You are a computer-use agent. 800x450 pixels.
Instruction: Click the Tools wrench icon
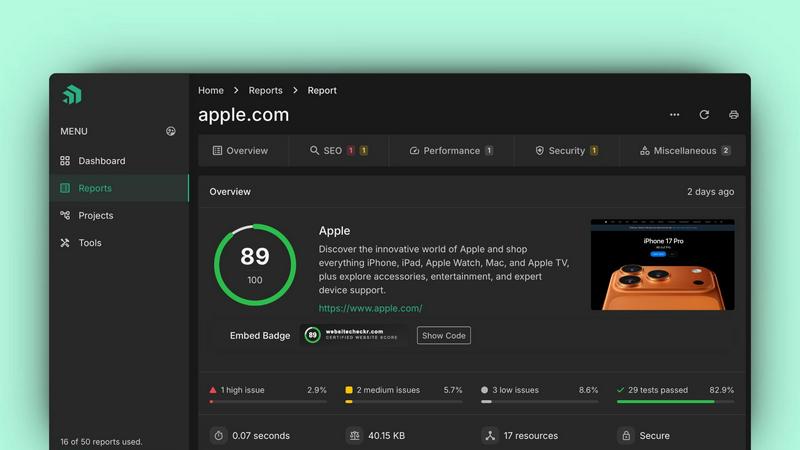click(65, 243)
